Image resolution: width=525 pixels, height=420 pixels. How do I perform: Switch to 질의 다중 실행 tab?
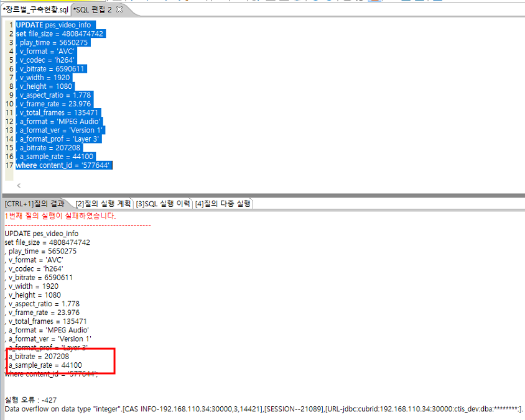point(223,204)
